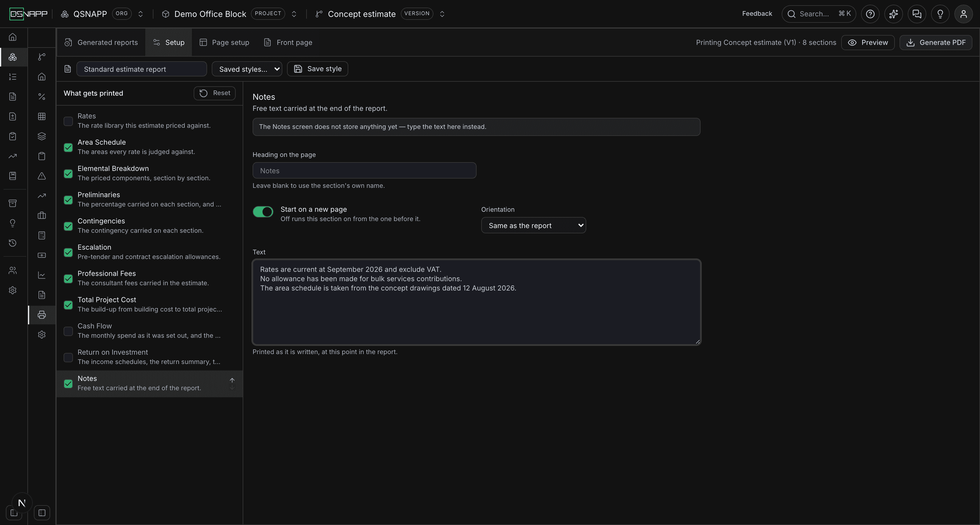980x525 pixels.
Task: Click the Reset button
Action: (x=215, y=93)
